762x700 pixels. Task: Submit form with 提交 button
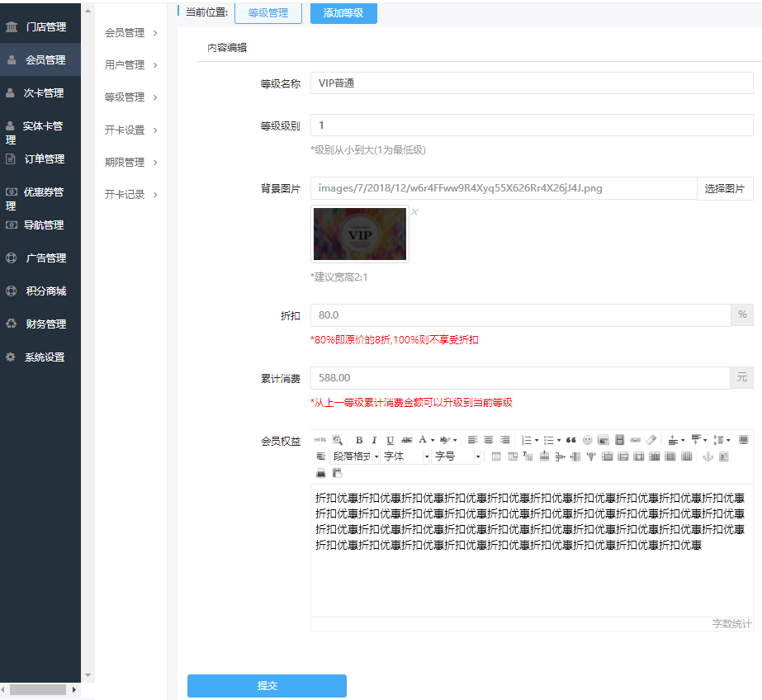(267, 685)
